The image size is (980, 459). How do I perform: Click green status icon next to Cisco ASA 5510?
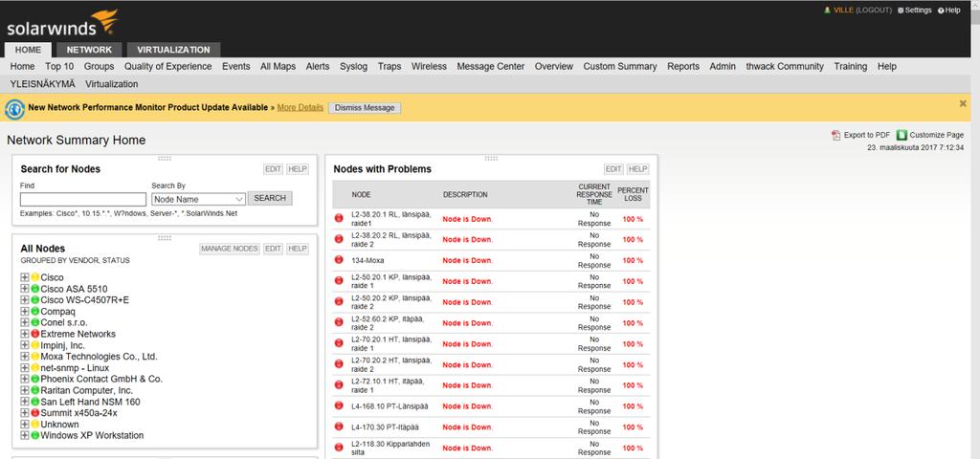[x=35, y=289]
